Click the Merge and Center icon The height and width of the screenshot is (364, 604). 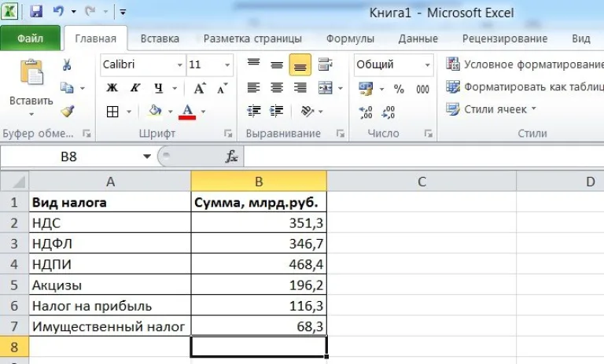pyautogui.click(x=326, y=88)
